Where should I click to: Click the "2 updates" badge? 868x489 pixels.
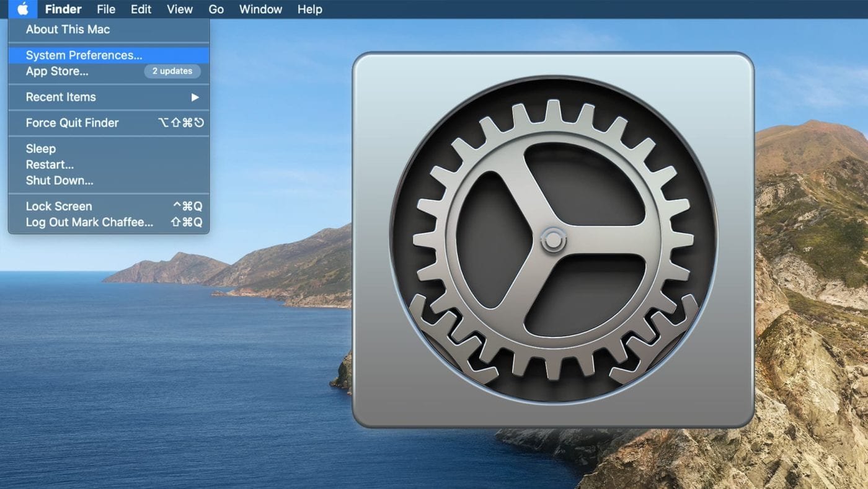[x=172, y=71]
